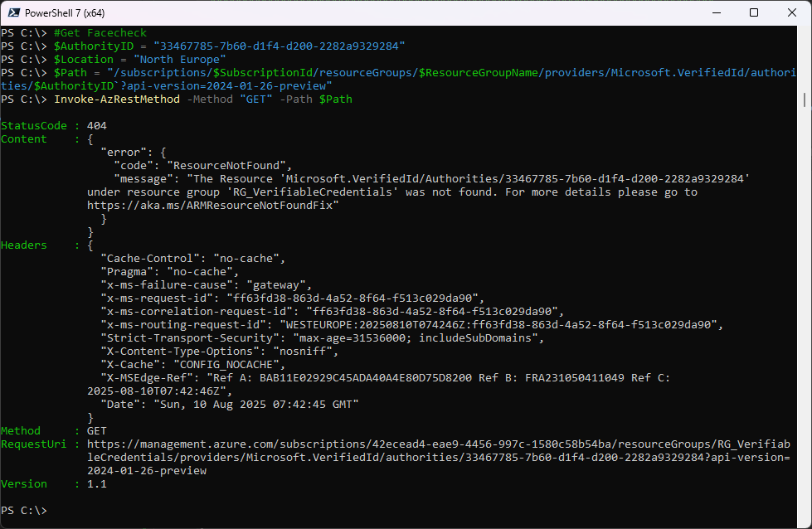Click the "North Europe" location string
812x529 pixels.
pyautogui.click(x=180, y=60)
